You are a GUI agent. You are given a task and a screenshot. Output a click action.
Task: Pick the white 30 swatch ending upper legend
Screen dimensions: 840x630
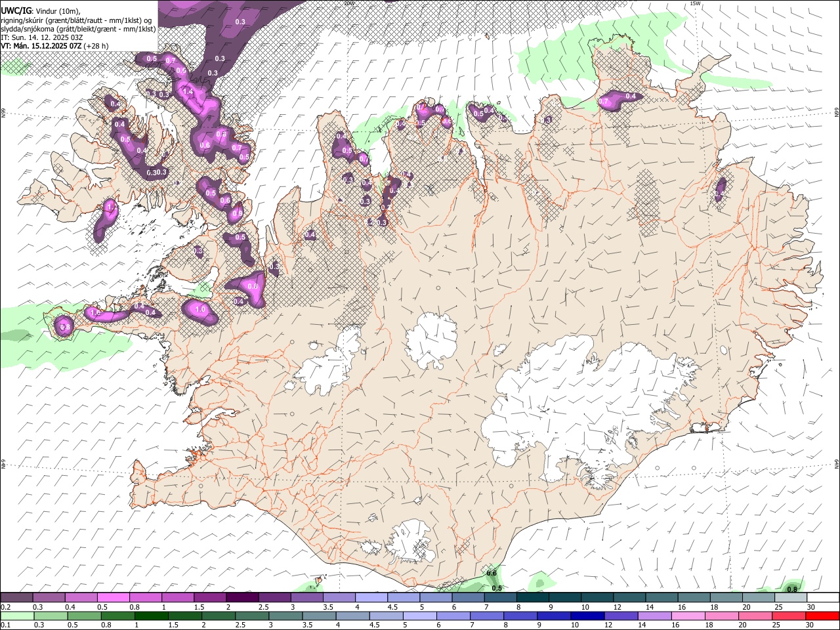click(824, 598)
